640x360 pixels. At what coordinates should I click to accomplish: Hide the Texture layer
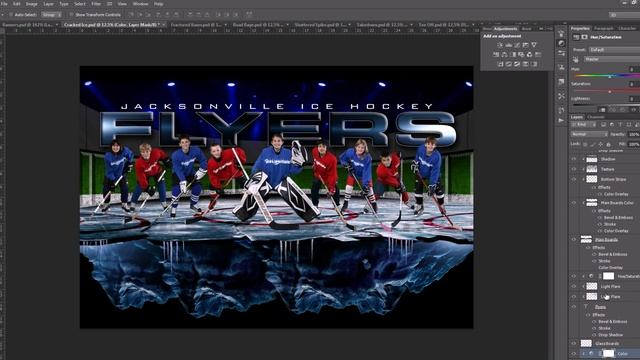tap(573, 169)
